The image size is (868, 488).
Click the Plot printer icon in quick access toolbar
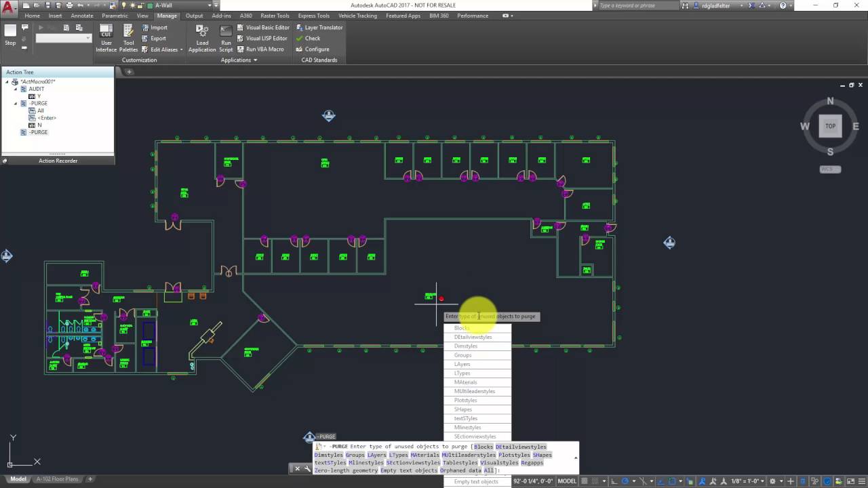(69, 5)
